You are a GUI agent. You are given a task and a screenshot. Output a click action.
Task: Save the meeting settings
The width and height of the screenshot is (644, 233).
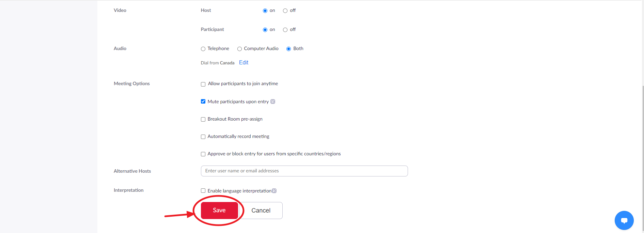click(x=219, y=210)
